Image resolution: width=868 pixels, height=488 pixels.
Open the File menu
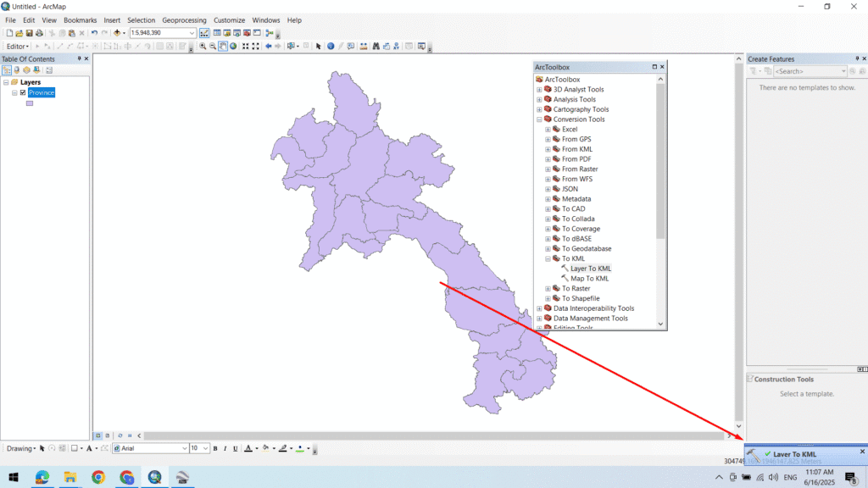[10, 20]
